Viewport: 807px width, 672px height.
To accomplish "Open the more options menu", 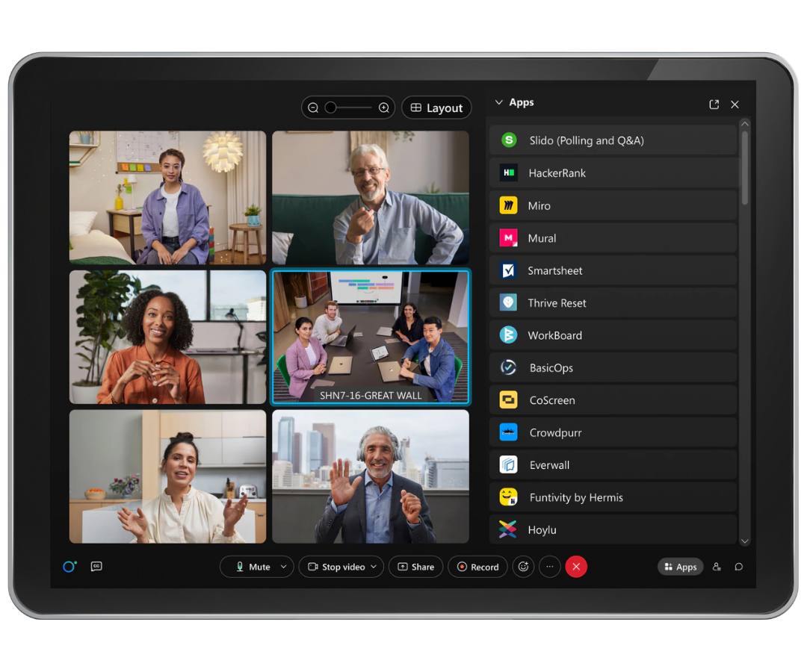I will 549,567.
